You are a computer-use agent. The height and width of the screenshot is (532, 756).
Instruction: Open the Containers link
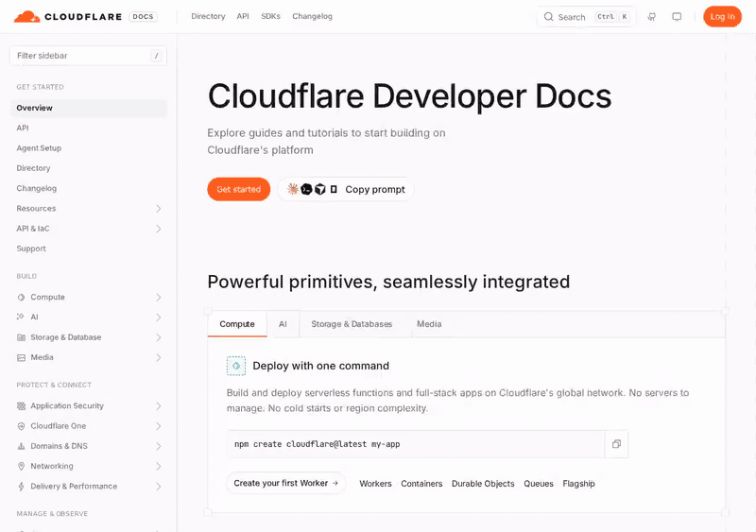coord(421,483)
